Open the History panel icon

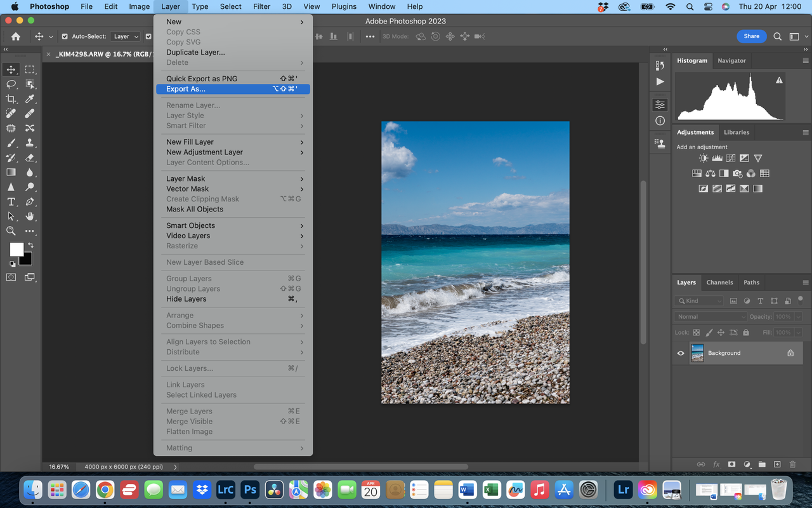[x=660, y=65]
